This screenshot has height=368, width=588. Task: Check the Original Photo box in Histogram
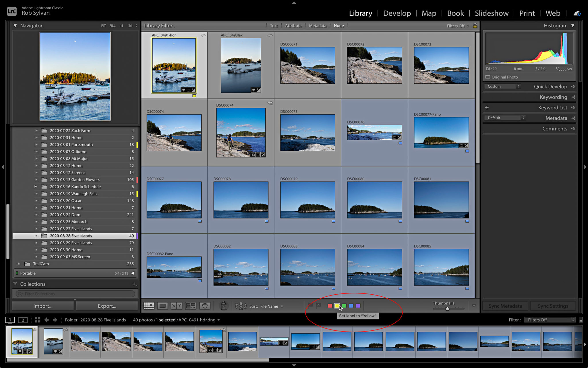pos(488,77)
